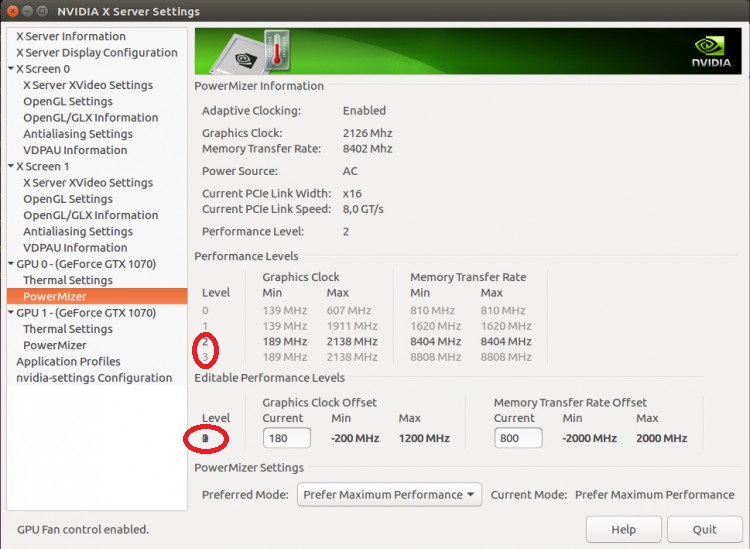Screen dimensions: 750x549
Task: Select X Screen 0 entry
Action: [x=43, y=69]
